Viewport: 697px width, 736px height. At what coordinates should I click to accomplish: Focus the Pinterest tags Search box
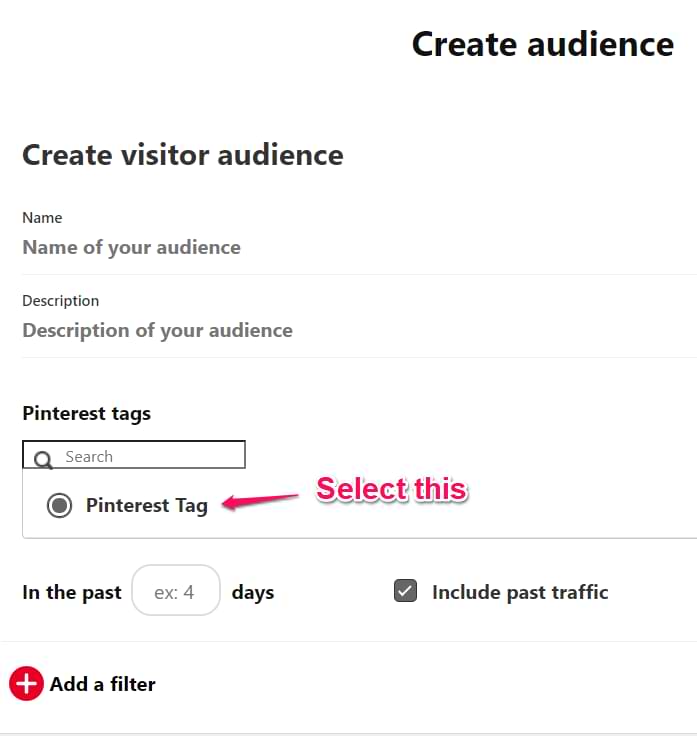pos(134,454)
